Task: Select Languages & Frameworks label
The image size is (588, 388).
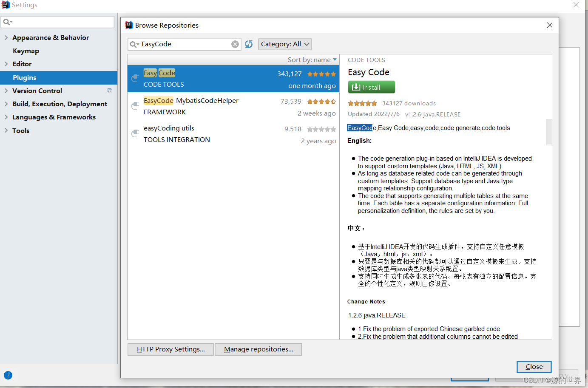Action: pos(54,117)
